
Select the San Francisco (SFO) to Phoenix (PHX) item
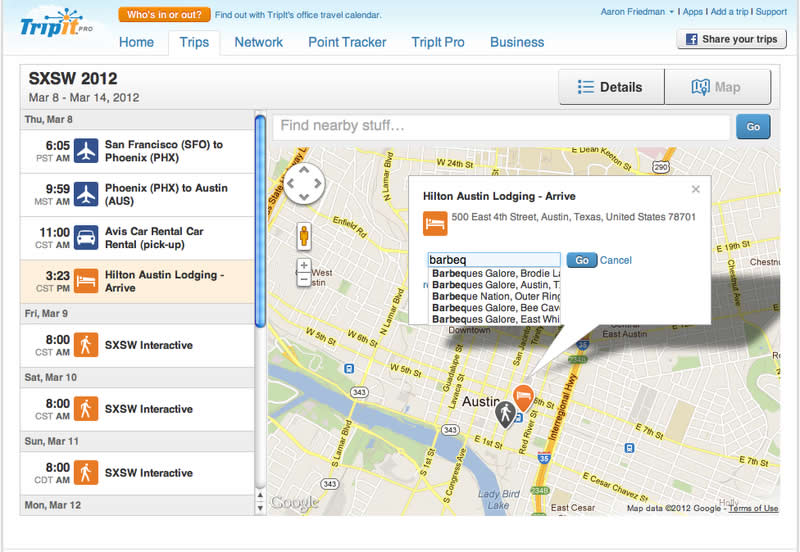point(137,151)
